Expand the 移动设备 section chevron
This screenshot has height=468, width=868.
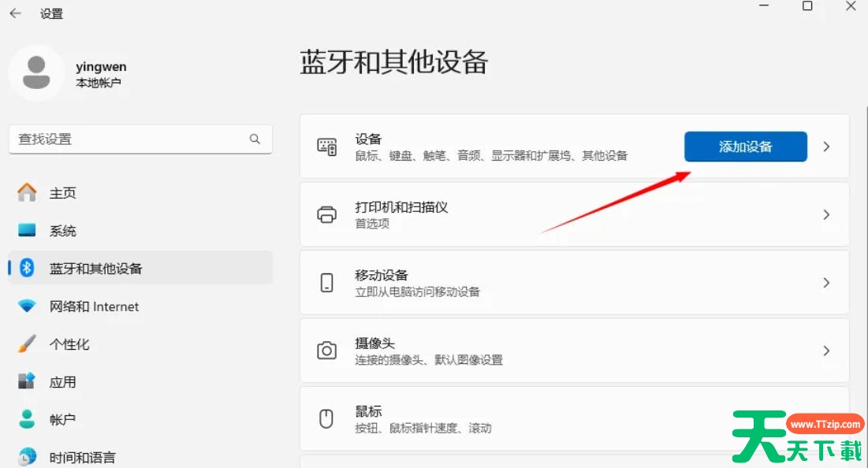826,283
